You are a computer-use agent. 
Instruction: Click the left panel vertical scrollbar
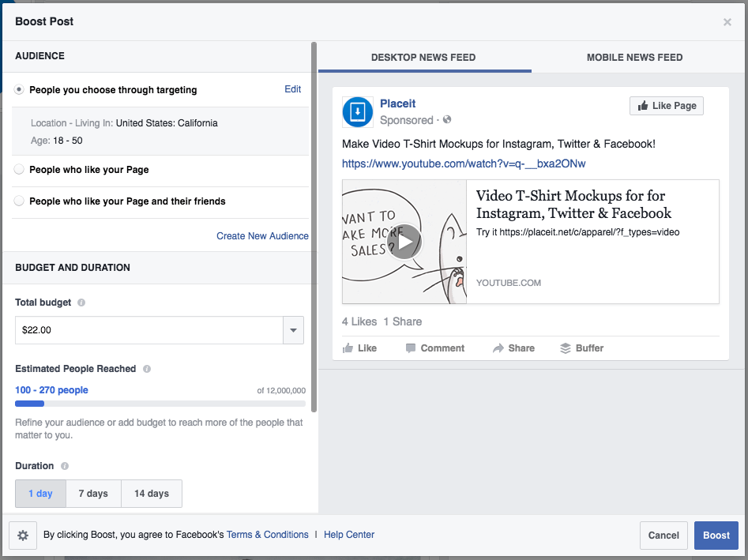(x=314, y=227)
